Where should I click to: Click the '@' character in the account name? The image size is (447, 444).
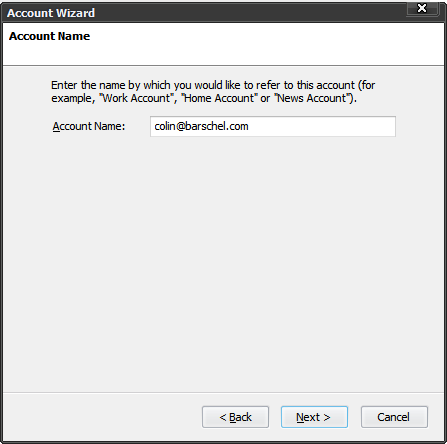click(x=180, y=127)
